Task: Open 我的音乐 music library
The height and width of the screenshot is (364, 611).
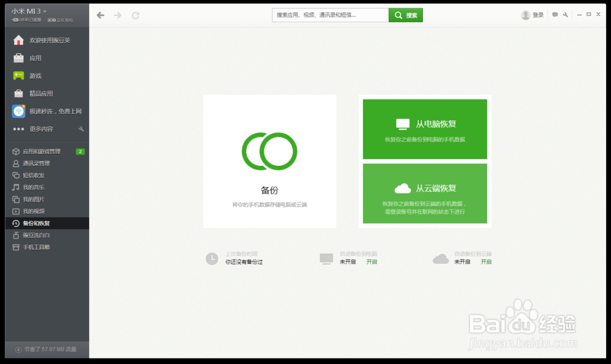Action: pos(47,187)
